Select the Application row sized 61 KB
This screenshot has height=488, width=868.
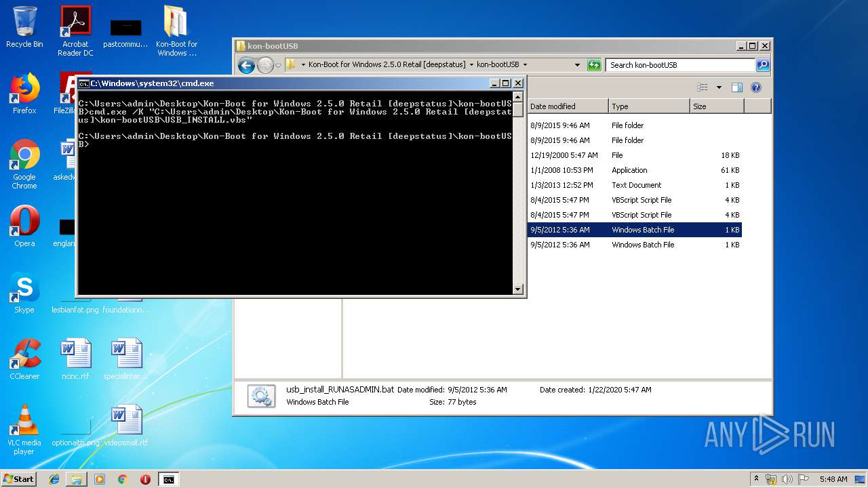pos(635,170)
